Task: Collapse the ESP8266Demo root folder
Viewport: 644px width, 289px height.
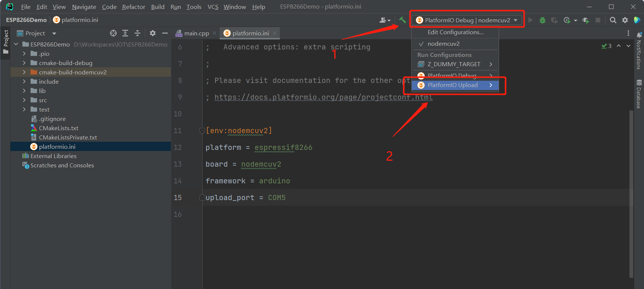Action: point(16,44)
